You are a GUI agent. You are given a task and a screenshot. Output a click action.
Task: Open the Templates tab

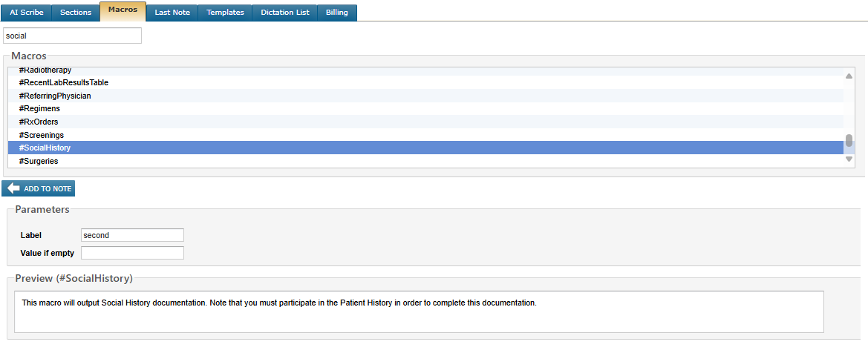click(225, 13)
